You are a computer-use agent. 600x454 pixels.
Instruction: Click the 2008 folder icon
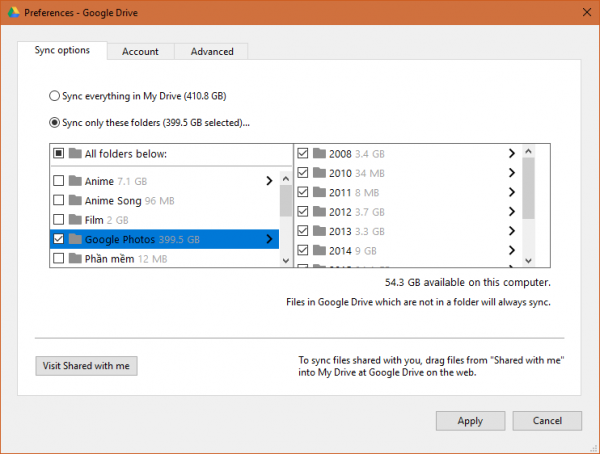319,153
